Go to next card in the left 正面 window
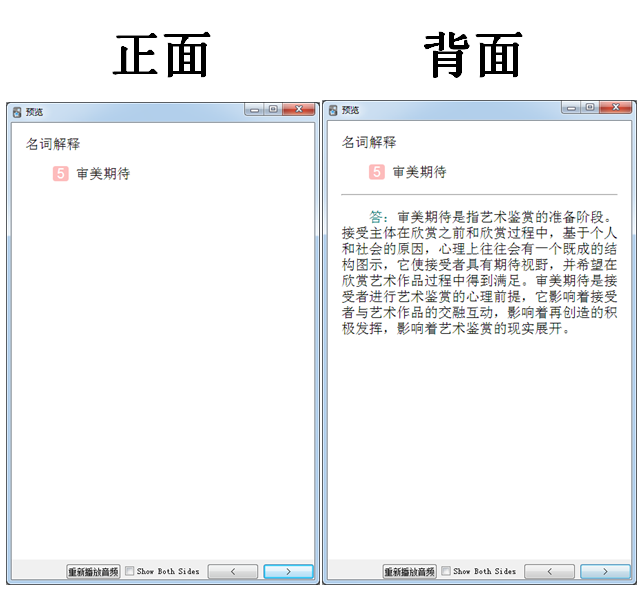The image size is (643, 590). point(288,571)
